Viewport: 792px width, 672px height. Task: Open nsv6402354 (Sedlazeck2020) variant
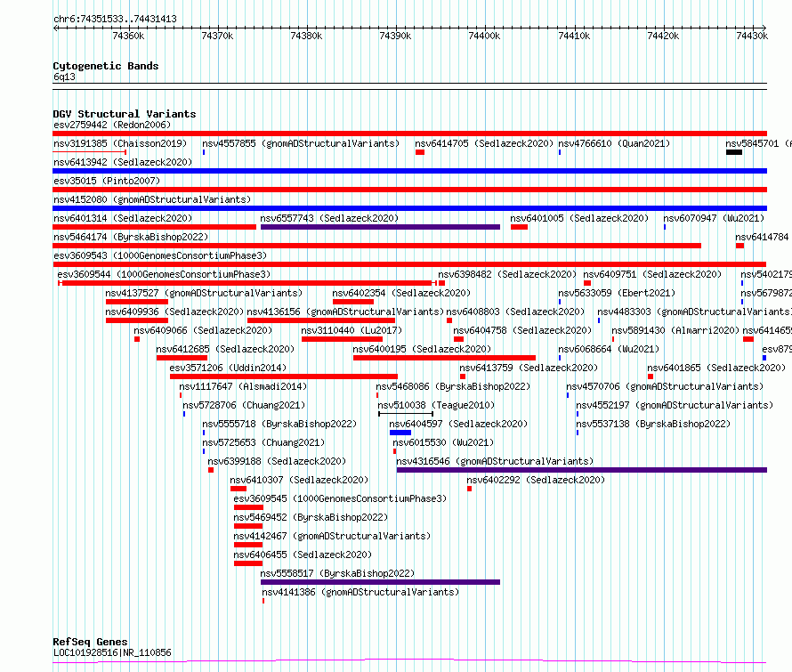[x=401, y=293]
